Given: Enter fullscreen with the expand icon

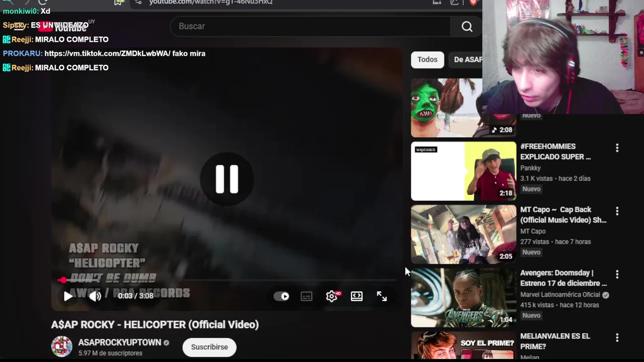Looking at the screenshot, I should (x=382, y=296).
